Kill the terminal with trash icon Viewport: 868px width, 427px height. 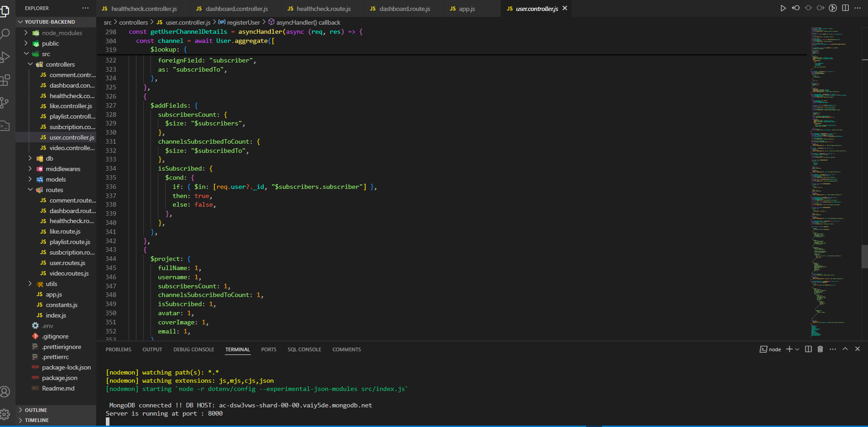point(820,349)
